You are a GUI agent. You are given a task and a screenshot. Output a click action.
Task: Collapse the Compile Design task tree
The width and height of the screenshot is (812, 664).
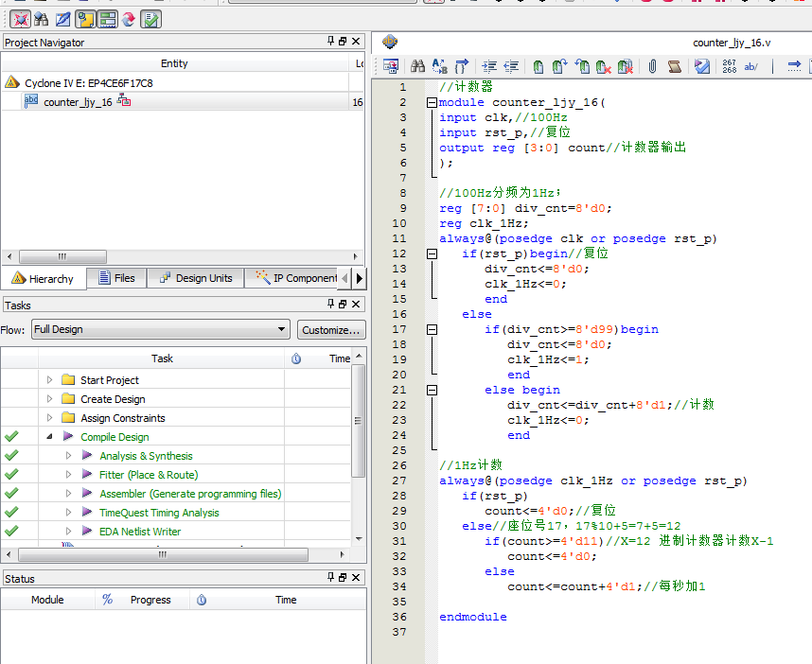tap(49, 437)
